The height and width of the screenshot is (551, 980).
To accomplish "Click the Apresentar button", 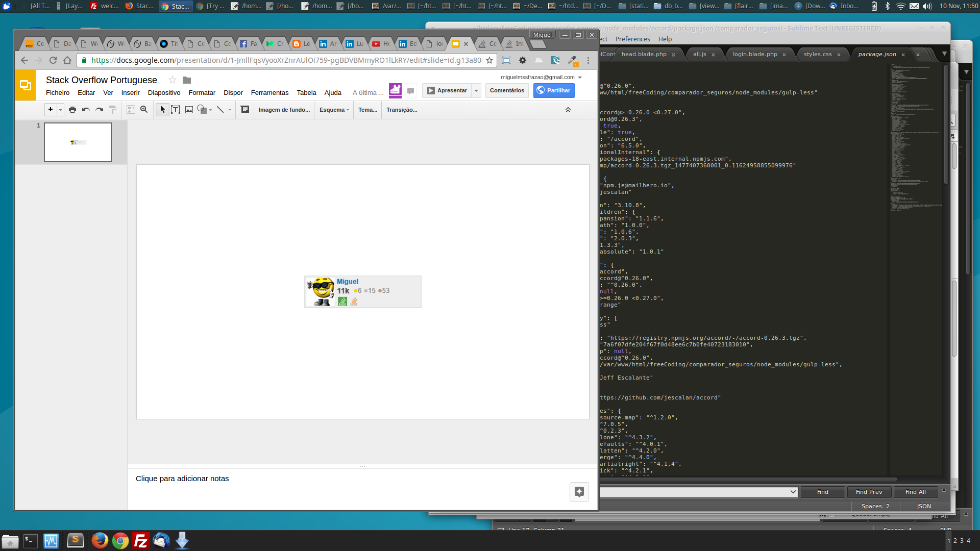I will coord(447,90).
